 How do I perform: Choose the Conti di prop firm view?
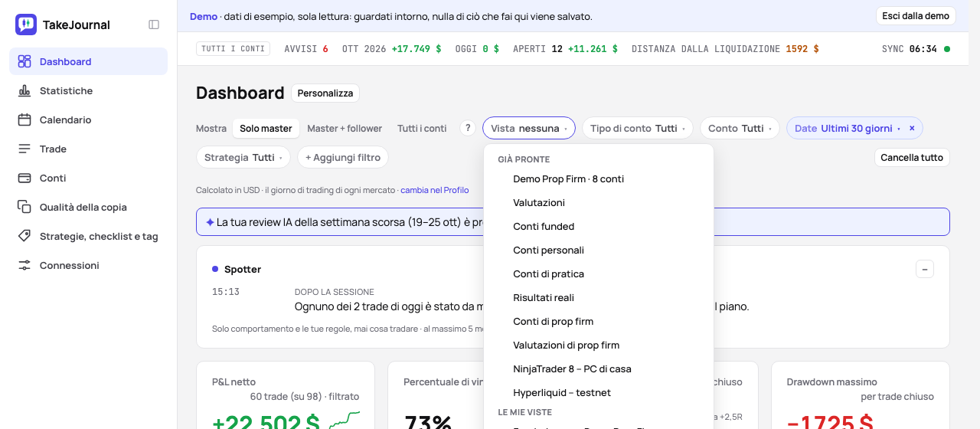599,322
